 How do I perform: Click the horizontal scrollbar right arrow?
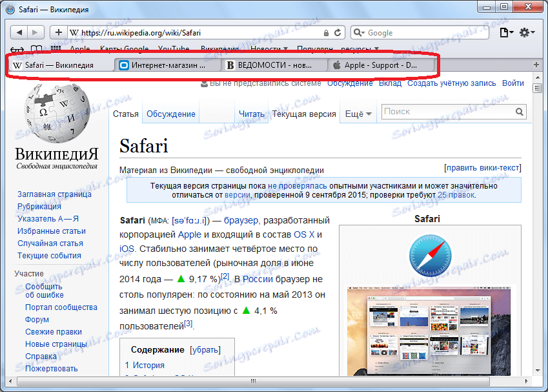tap(526, 381)
